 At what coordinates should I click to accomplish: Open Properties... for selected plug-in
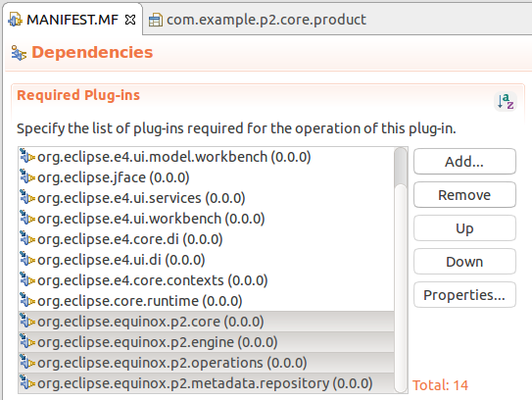click(x=464, y=295)
